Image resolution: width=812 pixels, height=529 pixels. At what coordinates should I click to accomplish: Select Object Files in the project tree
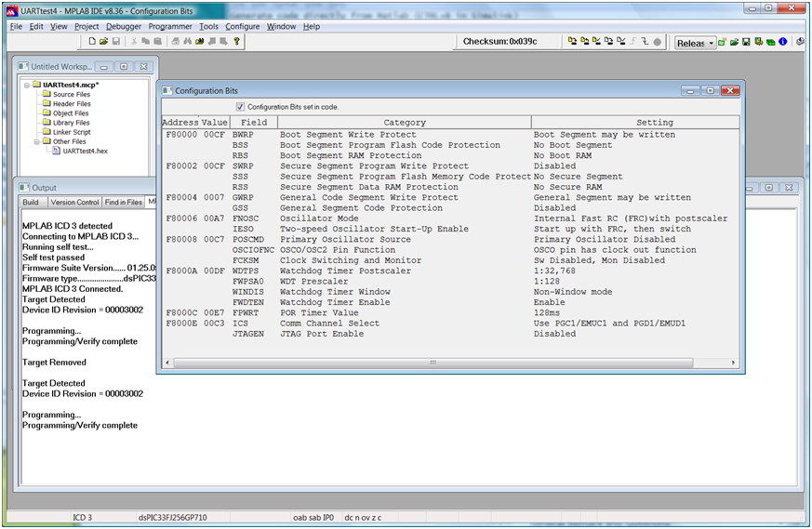pyautogui.click(x=71, y=112)
